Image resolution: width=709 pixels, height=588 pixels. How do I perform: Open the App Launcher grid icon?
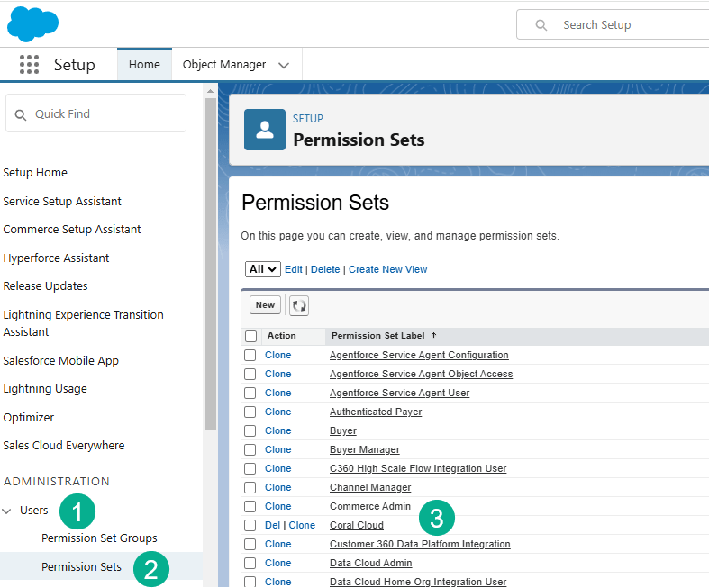[29, 65]
